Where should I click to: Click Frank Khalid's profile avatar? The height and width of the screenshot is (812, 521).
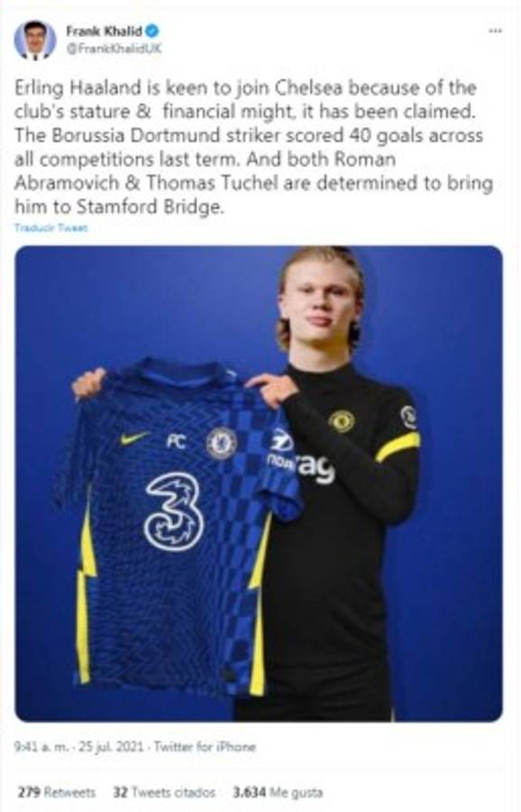pos(35,40)
